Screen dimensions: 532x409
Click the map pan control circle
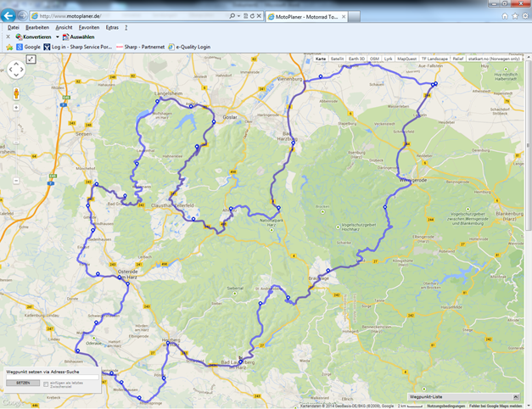coord(16,70)
